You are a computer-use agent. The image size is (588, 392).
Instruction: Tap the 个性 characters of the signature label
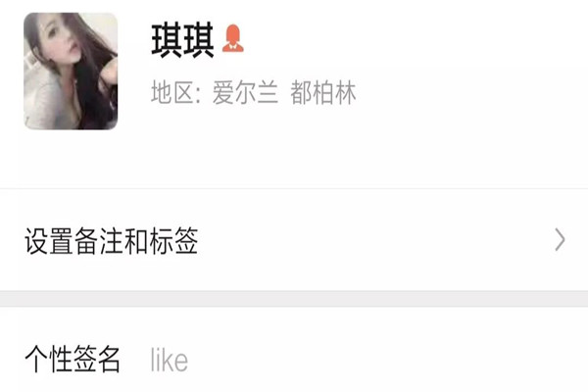click(x=49, y=359)
